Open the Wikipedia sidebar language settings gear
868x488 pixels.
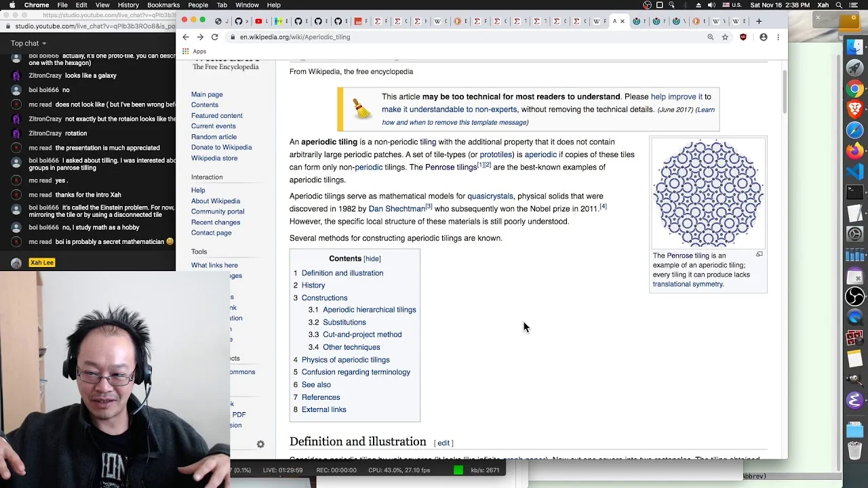pyautogui.click(x=260, y=445)
